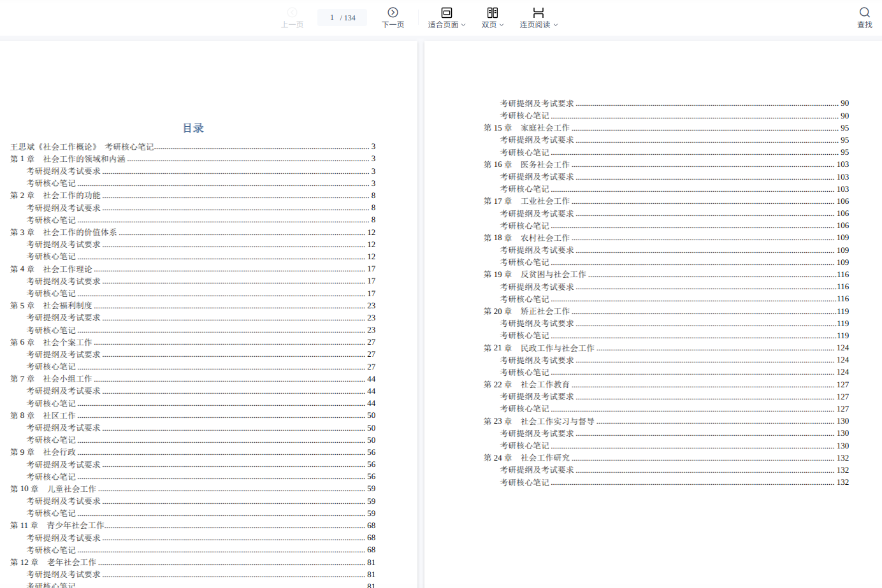Image resolution: width=882 pixels, height=588 pixels.
Task: Expand the 适合页面 dropdown arrow
Action: [463, 25]
